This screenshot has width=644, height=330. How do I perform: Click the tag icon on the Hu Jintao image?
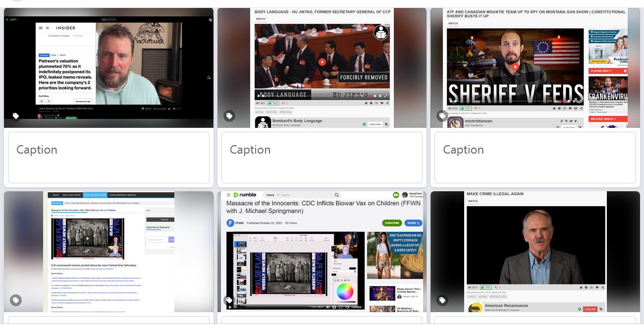(229, 116)
